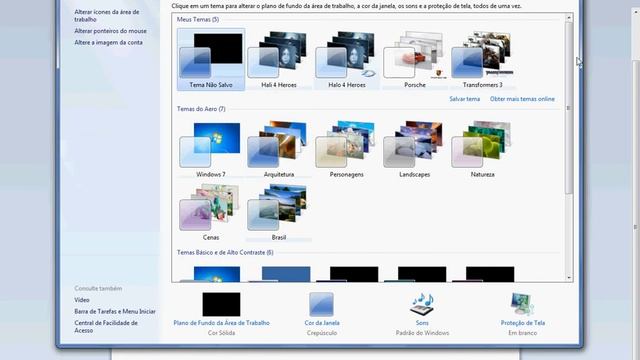This screenshot has height=360, width=640.
Task: Click the Consulte também label
Action: pos(98,288)
